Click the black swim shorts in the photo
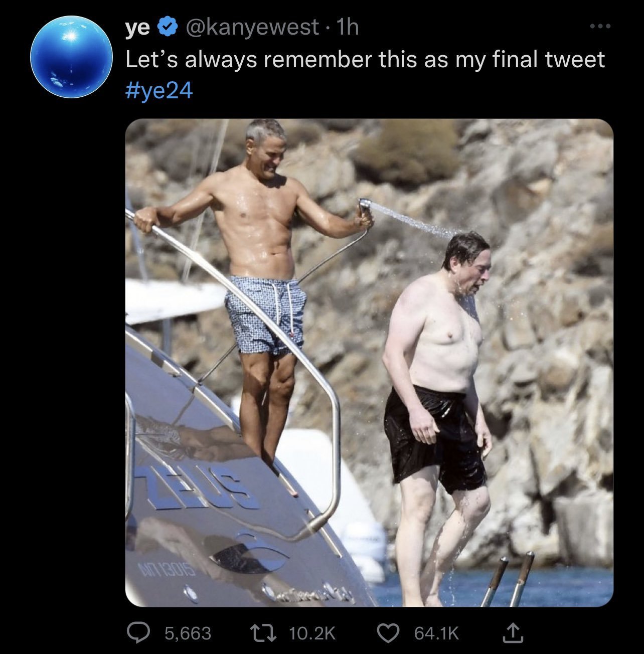644x654 pixels. [x=433, y=436]
